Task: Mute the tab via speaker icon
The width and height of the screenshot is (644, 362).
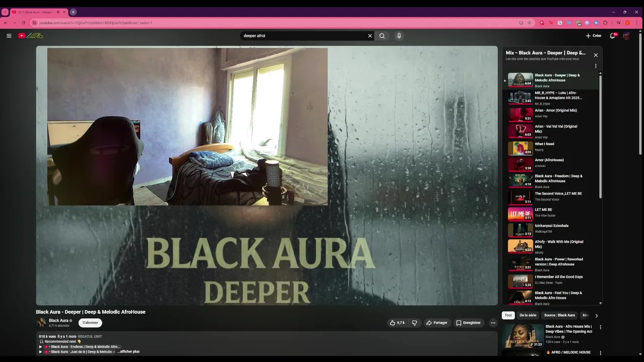Action: tap(58, 12)
